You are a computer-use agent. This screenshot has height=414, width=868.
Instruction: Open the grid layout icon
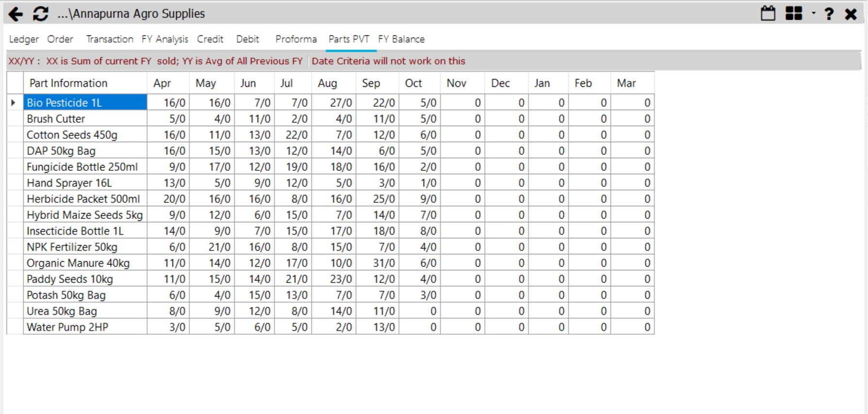pos(794,14)
